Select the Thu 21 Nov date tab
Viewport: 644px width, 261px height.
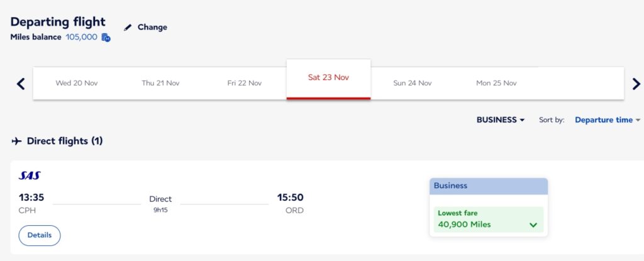(x=160, y=83)
